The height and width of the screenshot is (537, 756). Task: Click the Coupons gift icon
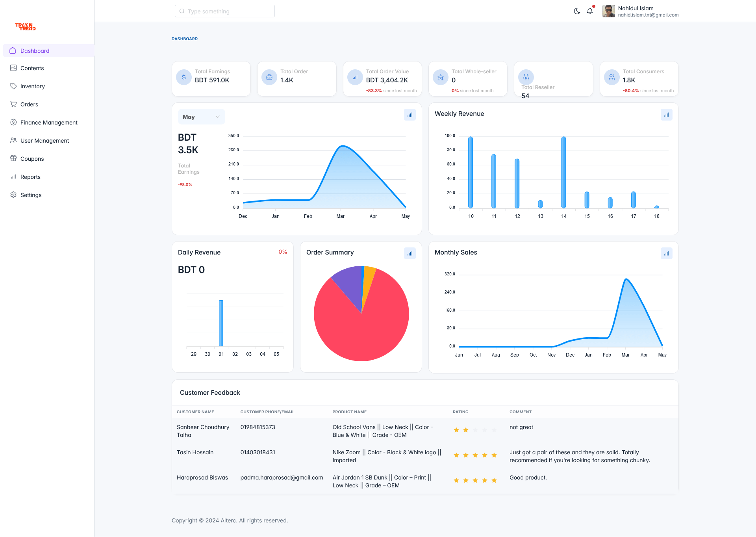pos(13,158)
